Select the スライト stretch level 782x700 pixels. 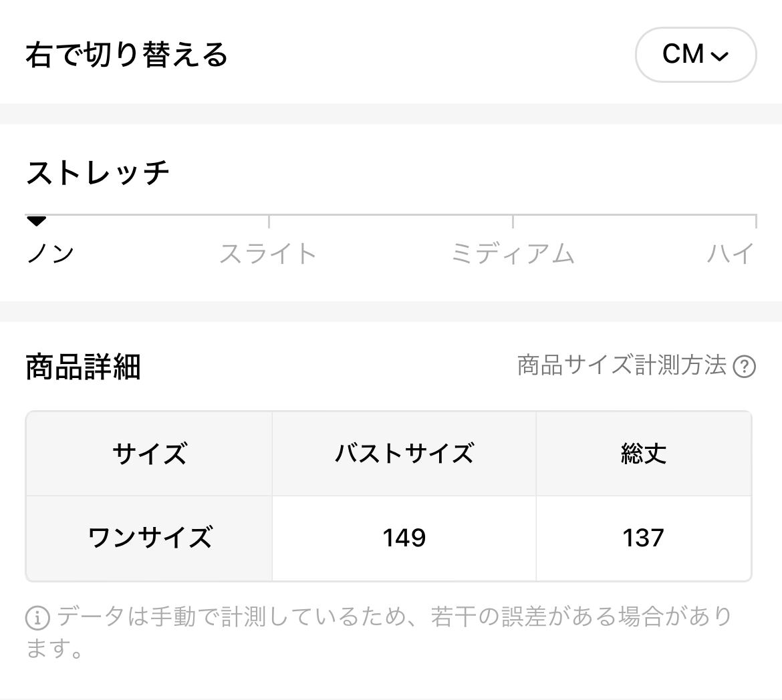[x=268, y=254]
